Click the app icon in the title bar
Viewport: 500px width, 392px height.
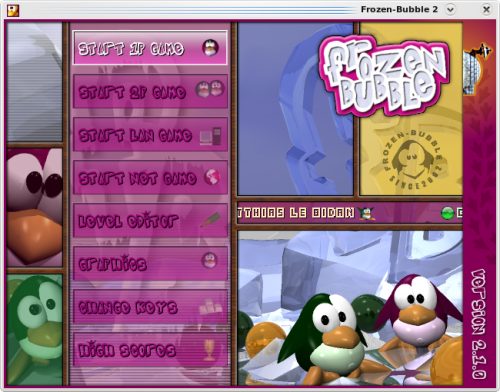(x=13, y=10)
